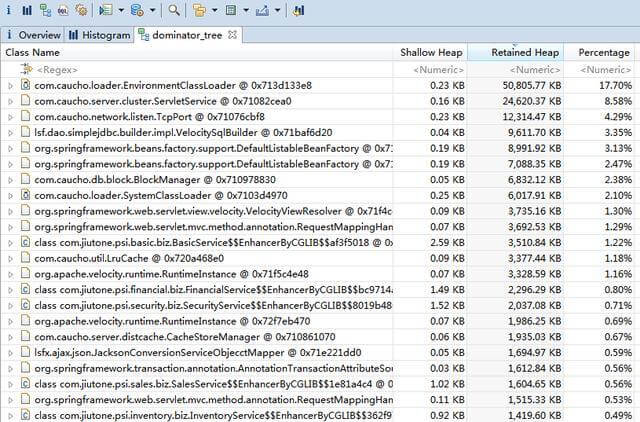Click the group result by icon
This screenshot has height=422, width=640.
pos(199,10)
